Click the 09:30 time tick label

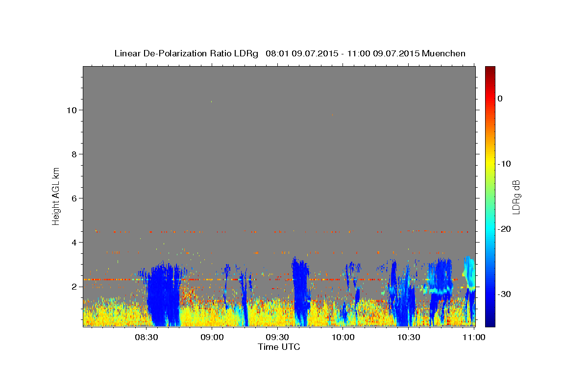tap(277, 338)
